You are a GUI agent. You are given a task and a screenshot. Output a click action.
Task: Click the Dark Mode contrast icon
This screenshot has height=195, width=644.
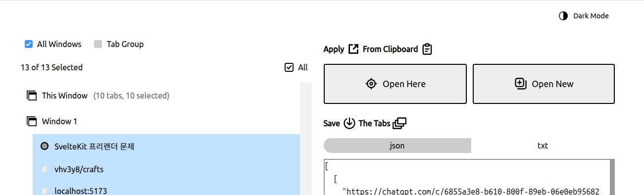click(563, 16)
